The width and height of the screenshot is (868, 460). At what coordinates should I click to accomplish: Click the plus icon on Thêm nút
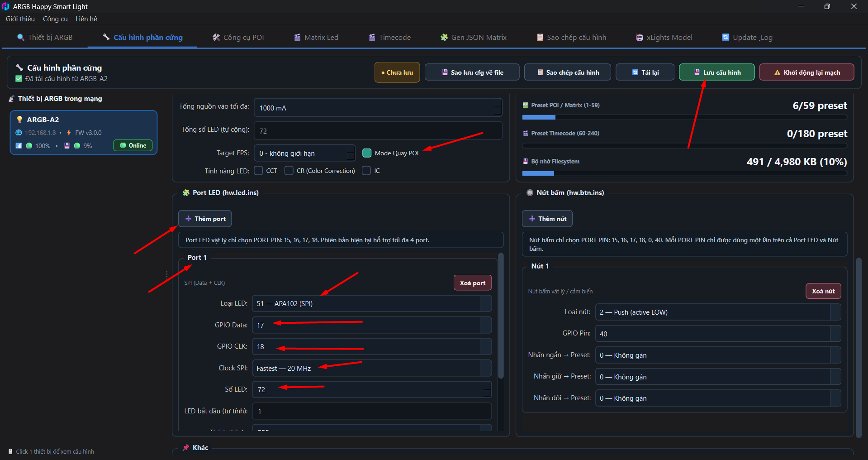coord(532,219)
